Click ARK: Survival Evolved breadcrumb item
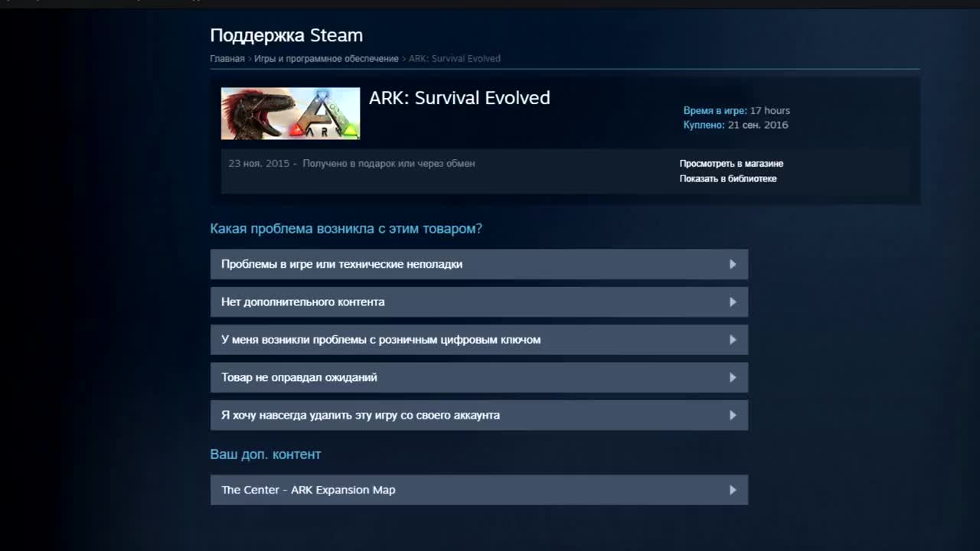 click(455, 59)
